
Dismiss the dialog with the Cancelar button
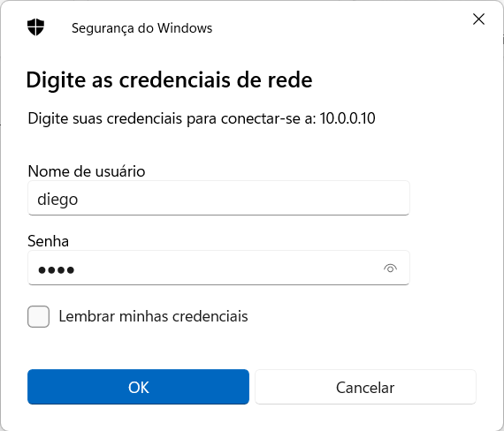coord(365,387)
